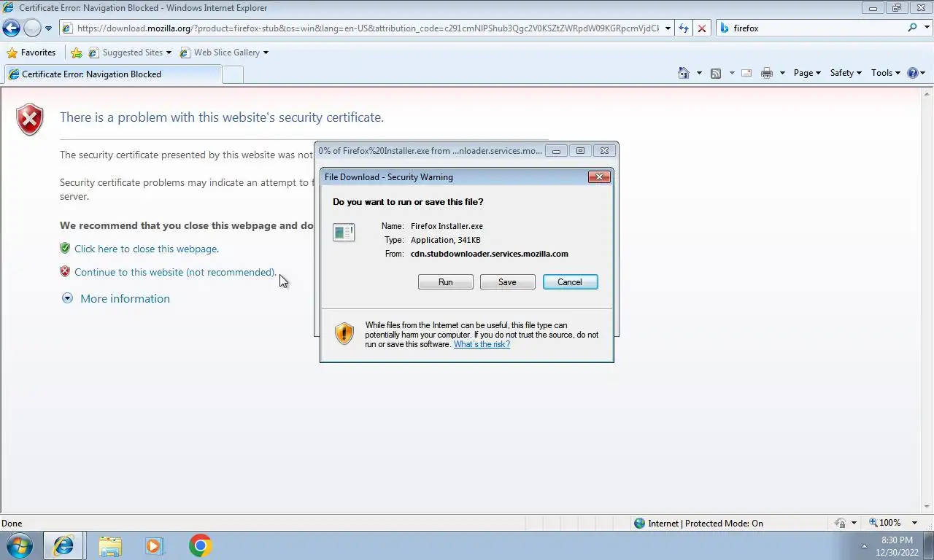Click the browser Back arrow button
This screenshot has width=934, height=560.
coord(11,28)
